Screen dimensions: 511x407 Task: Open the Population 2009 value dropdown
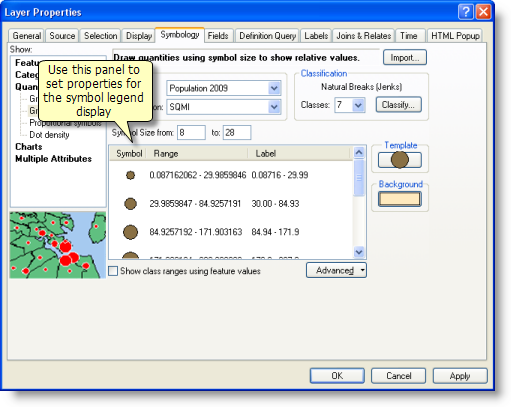coord(274,88)
